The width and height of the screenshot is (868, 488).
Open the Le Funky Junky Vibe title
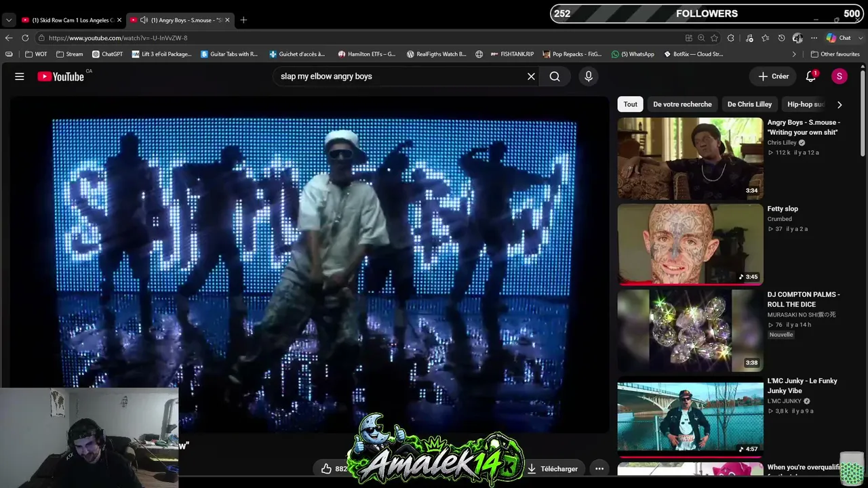pyautogui.click(x=802, y=386)
